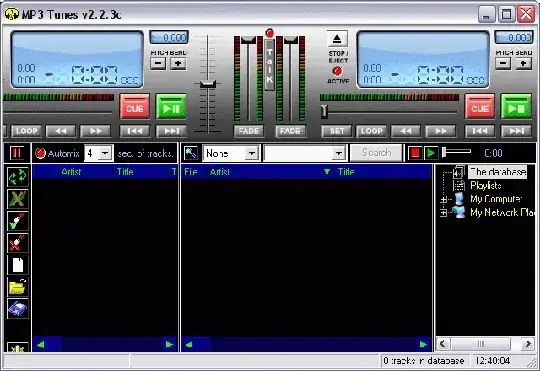Image resolution: width=540 pixels, height=371 pixels.
Task: Create a new playlist with the blank page icon
Action: coord(18,265)
